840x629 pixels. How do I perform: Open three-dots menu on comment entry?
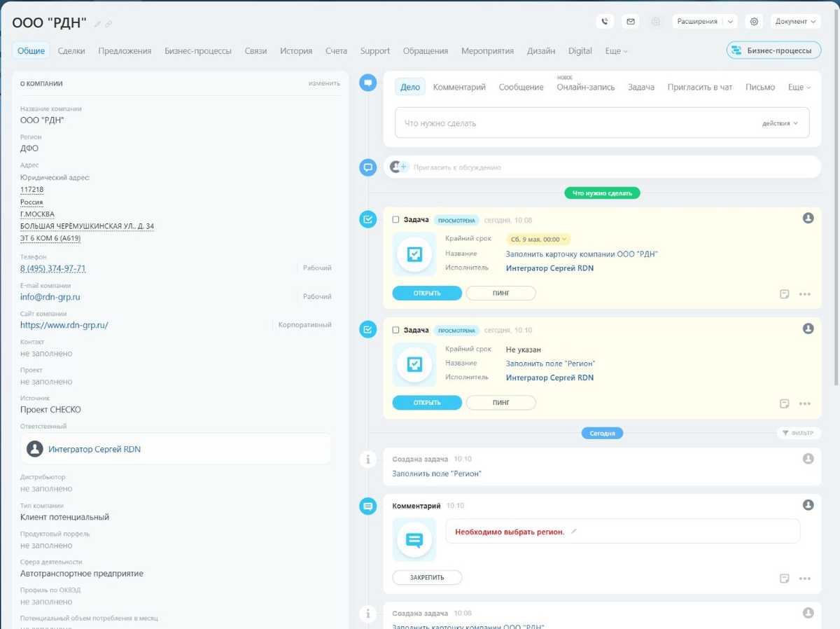click(805, 579)
